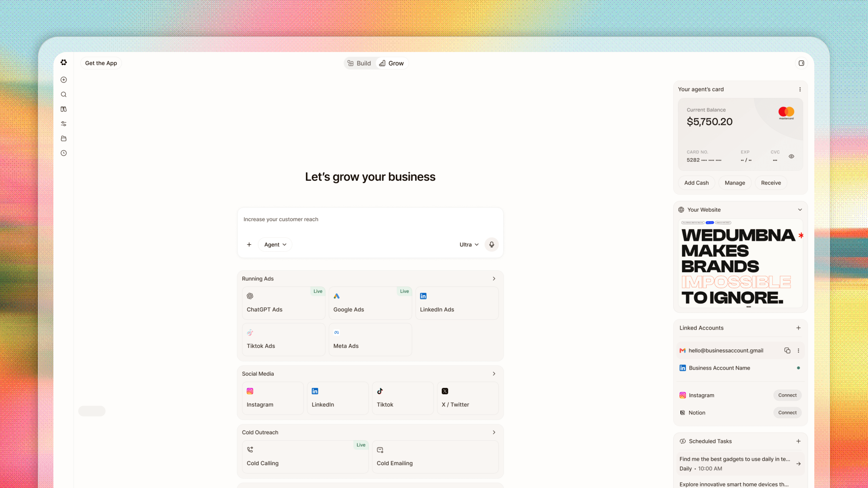The width and height of the screenshot is (868, 488).
Task: Expand the Running Ads section arrow
Action: point(494,279)
